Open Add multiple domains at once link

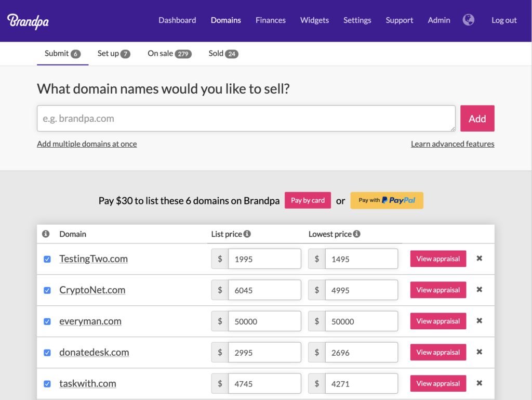[87, 144]
